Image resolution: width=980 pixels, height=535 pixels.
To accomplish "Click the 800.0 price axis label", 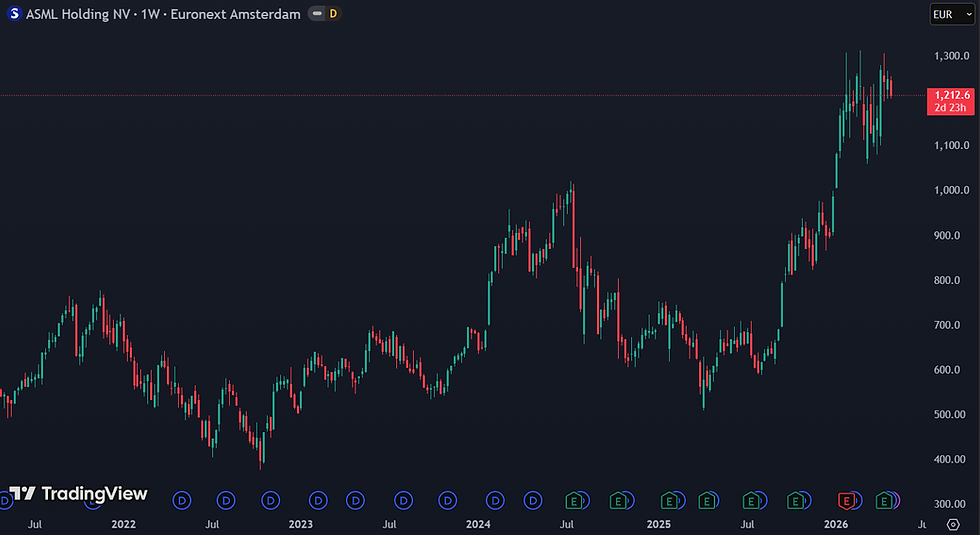I will tap(947, 281).
